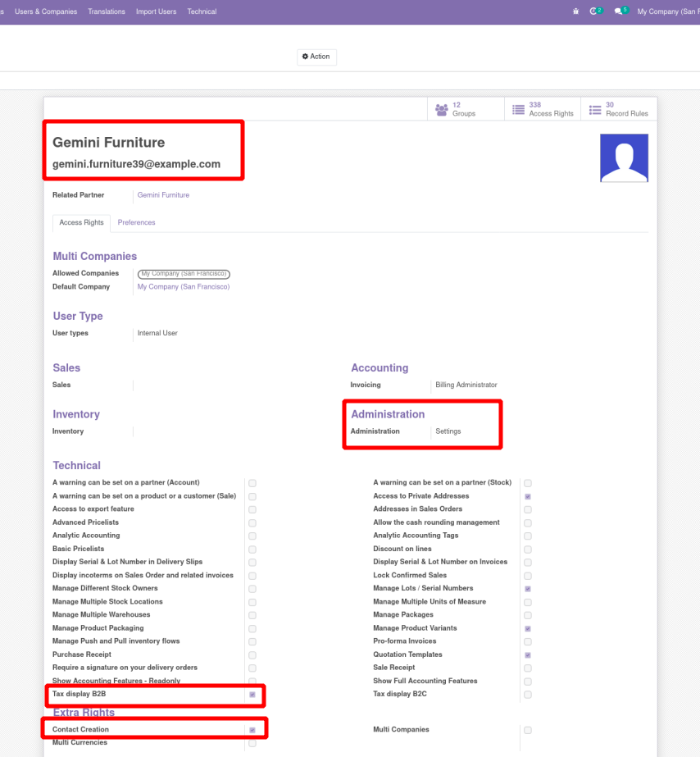Toggle Analytic Accounting Tags checkbox
700x757 pixels.
[x=528, y=536]
